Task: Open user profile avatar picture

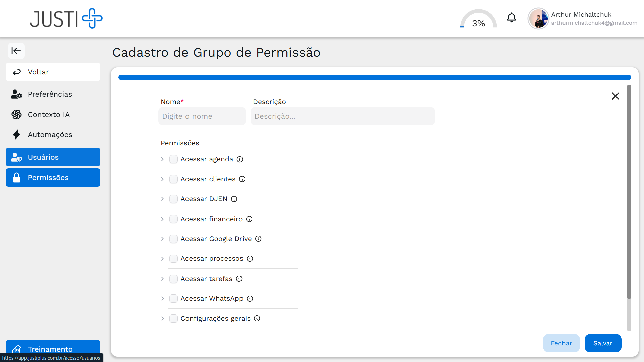Action: pos(538,19)
